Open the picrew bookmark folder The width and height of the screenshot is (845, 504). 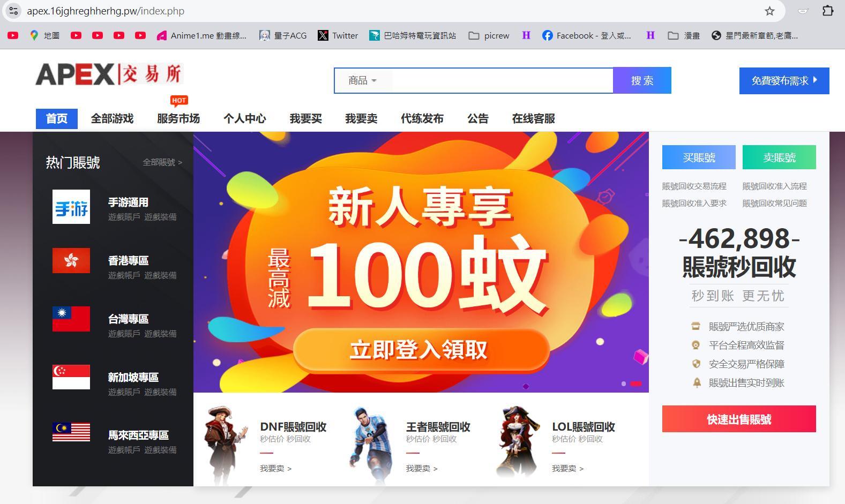489,35
